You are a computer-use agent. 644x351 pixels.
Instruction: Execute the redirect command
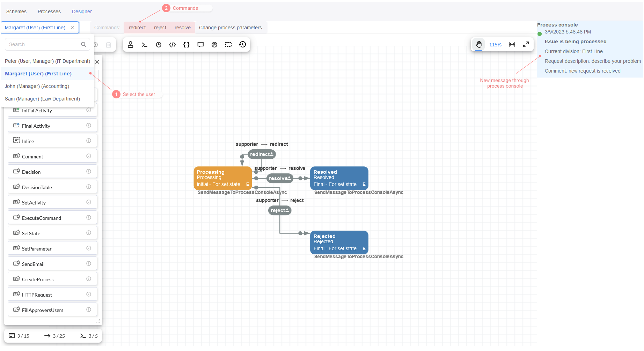(x=137, y=28)
